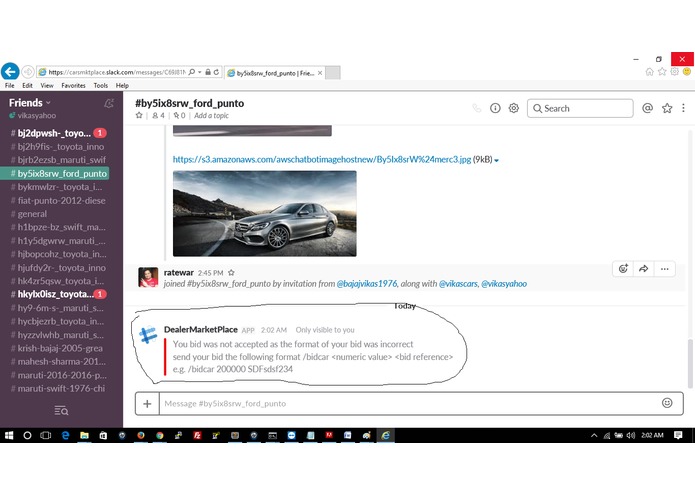Screen dimensions: 695x494
Task: Click the search magnifier in address bar
Action: (192, 72)
